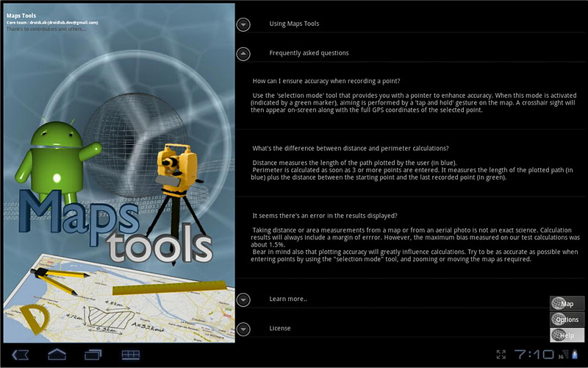The image size is (588, 368).
Task: Tap the Core team droidLab email text
Action: [x=52, y=23]
